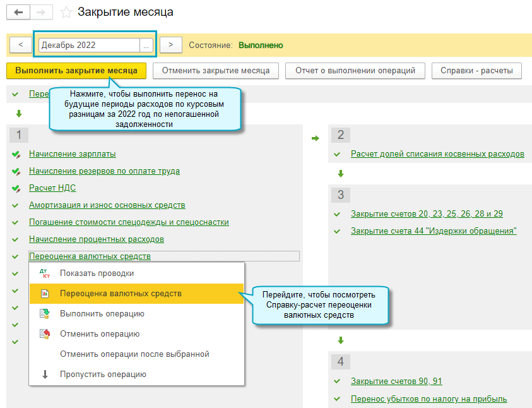
Task: Open Справки - расчеты menu button
Action: tap(476, 71)
